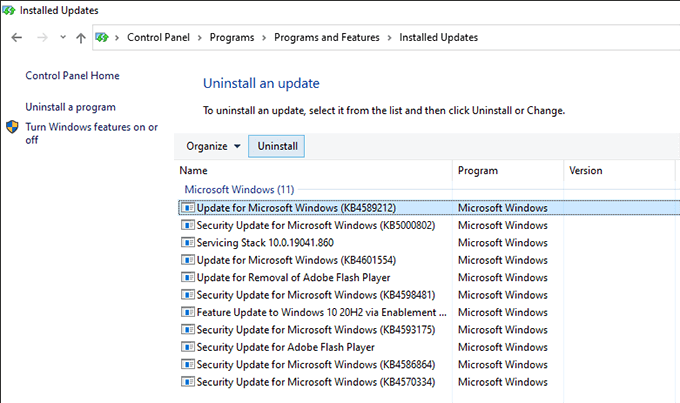Collapse the Microsoft Windows (11) group
Viewport: 680px width, 403px height.
click(236, 189)
